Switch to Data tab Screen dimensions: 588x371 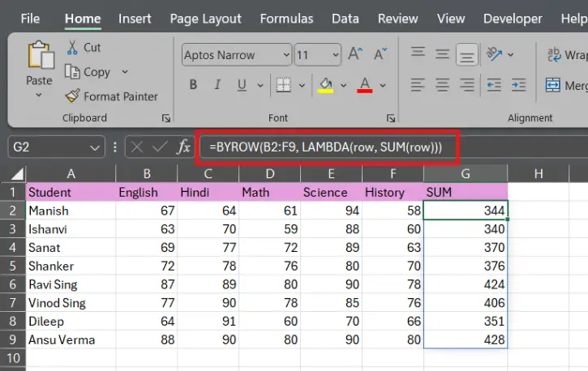(x=345, y=19)
